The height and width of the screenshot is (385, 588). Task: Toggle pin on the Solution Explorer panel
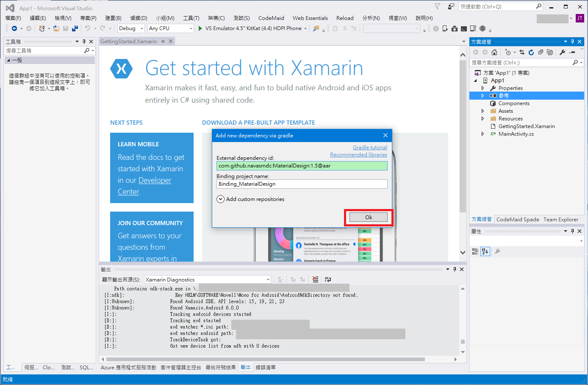(572, 42)
